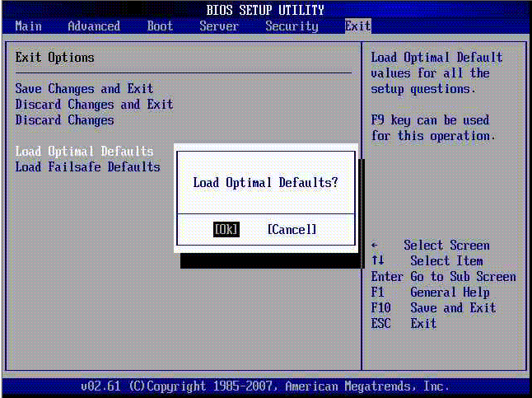Select Discard Changes and Exit
The width and height of the screenshot is (532, 398).
click(x=94, y=105)
